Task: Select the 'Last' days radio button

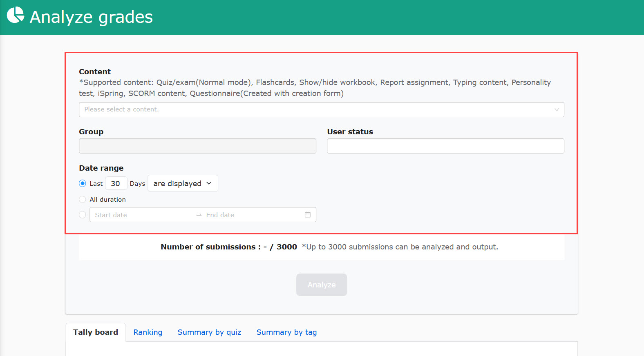Action: [83, 183]
